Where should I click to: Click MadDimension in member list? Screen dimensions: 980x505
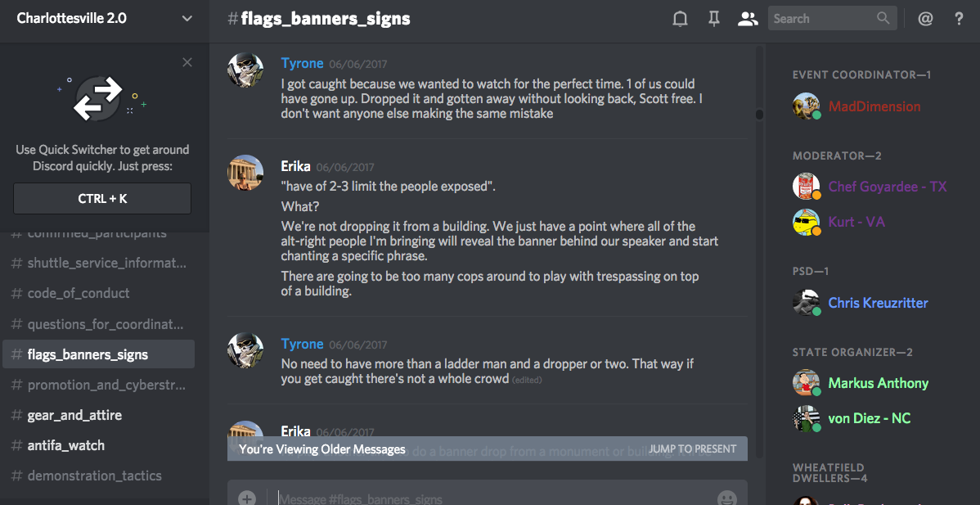(874, 106)
